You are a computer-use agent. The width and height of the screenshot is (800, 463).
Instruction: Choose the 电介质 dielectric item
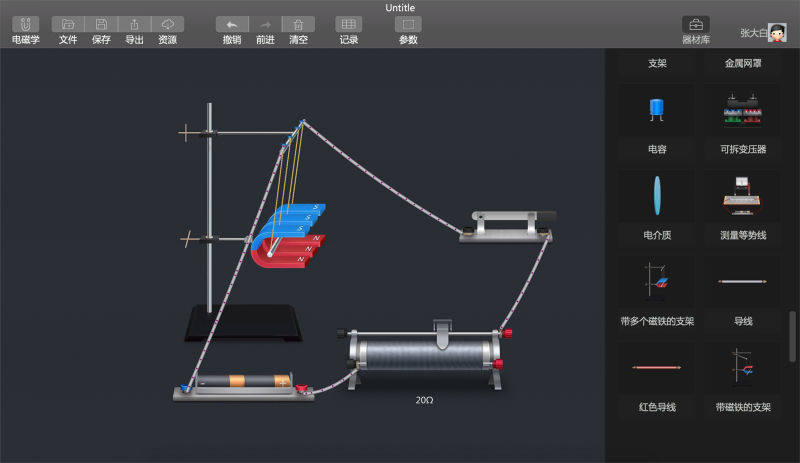click(656, 196)
